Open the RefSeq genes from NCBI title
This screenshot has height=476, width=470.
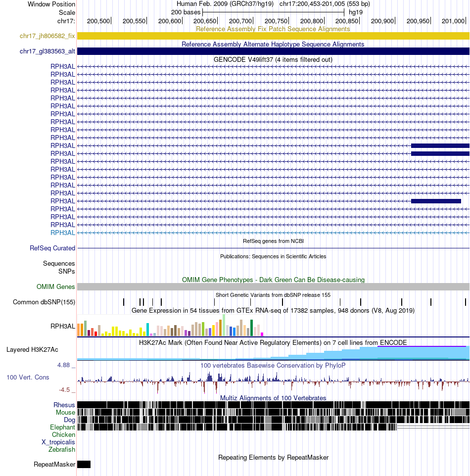[273, 241]
